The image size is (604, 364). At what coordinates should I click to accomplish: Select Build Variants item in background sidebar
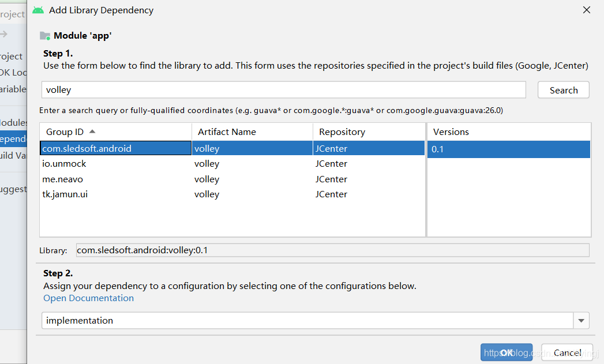click(x=13, y=156)
